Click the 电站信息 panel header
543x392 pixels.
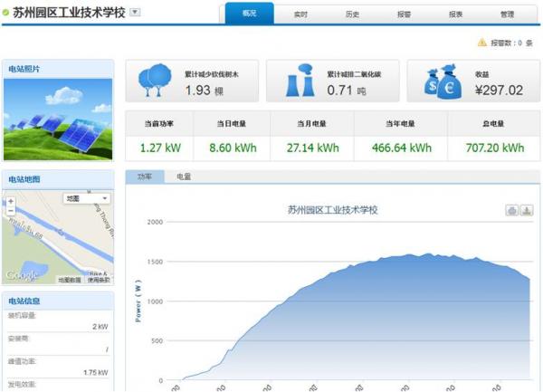(58, 301)
